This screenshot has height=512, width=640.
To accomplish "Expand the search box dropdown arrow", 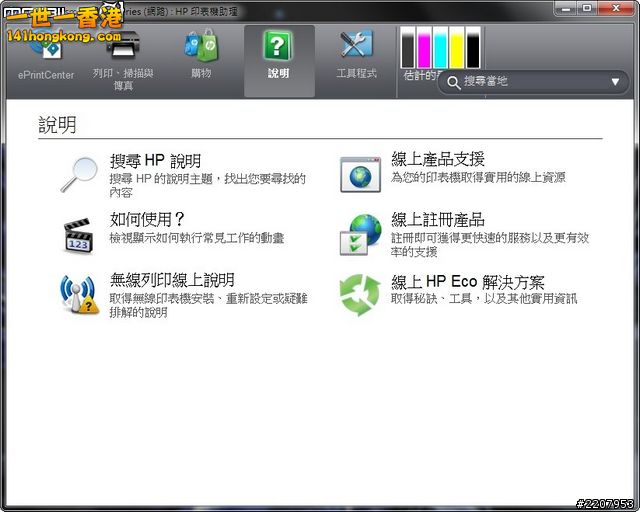I will point(615,82).
